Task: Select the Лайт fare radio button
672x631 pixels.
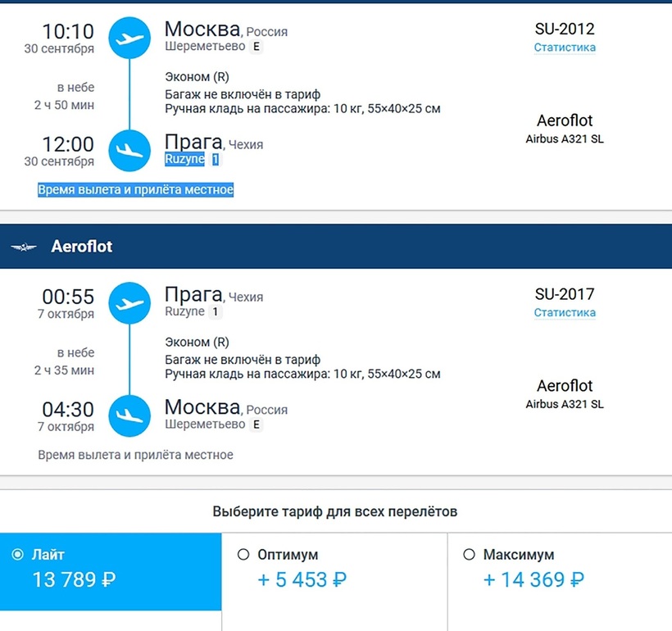Action: [18, 555]
